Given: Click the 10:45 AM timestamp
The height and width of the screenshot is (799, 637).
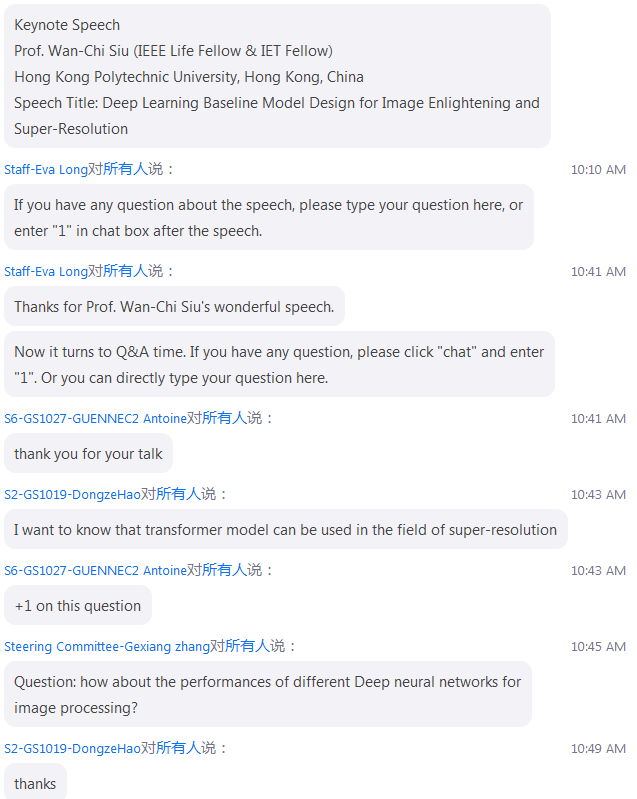Looking at the screenshot, I should pos(598,647).
